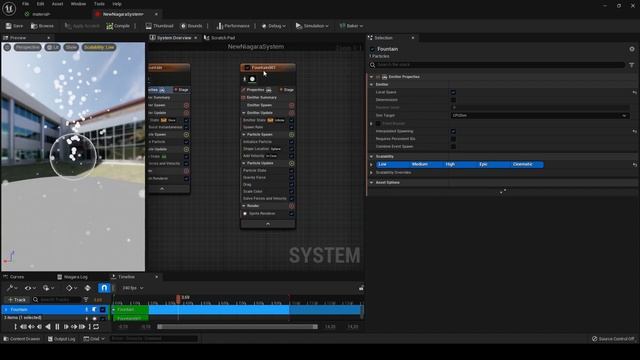The height and width of the screenshot is (360, 640).
Task: Collapse Fountain001 Particle Update group
Action: click(244, 163)
